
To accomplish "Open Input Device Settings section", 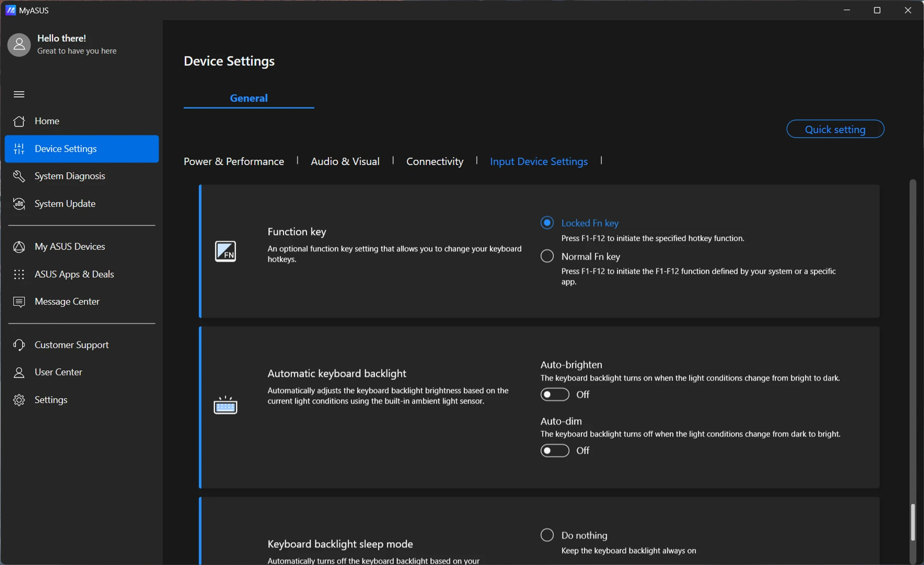I will point(539,161).
